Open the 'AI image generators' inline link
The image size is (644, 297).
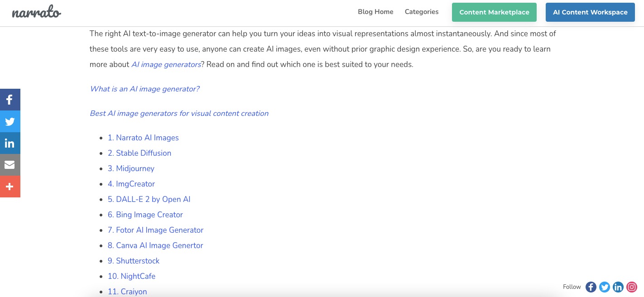(x=166, y=64)
